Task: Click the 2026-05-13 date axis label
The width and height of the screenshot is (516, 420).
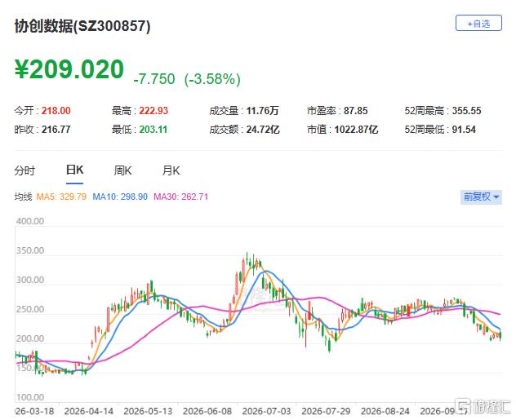Action: 148,411
